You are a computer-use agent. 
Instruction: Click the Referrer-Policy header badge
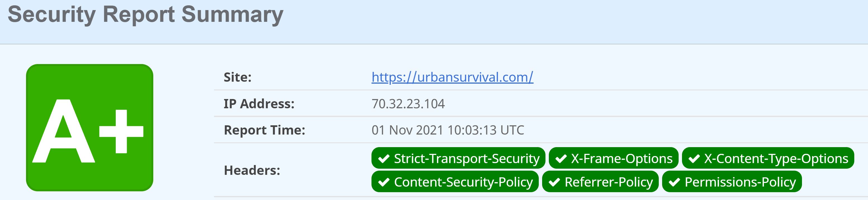[x=600, y=182]
